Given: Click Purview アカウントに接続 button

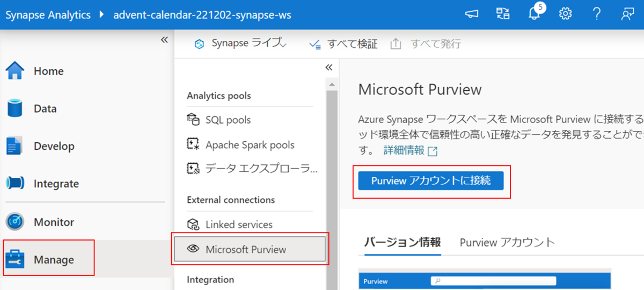Looking at the screenshot, I should click(x=431, y=181).
